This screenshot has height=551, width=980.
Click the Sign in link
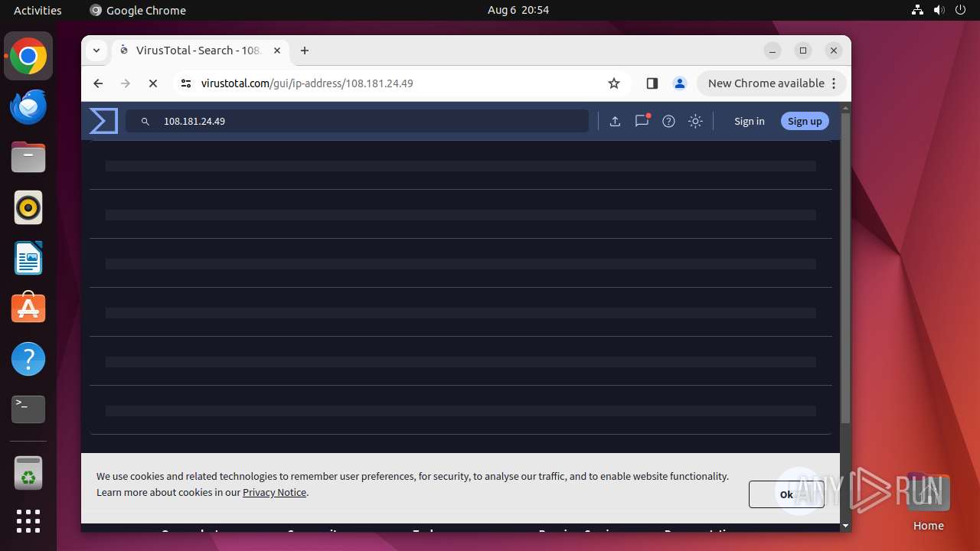749,121
